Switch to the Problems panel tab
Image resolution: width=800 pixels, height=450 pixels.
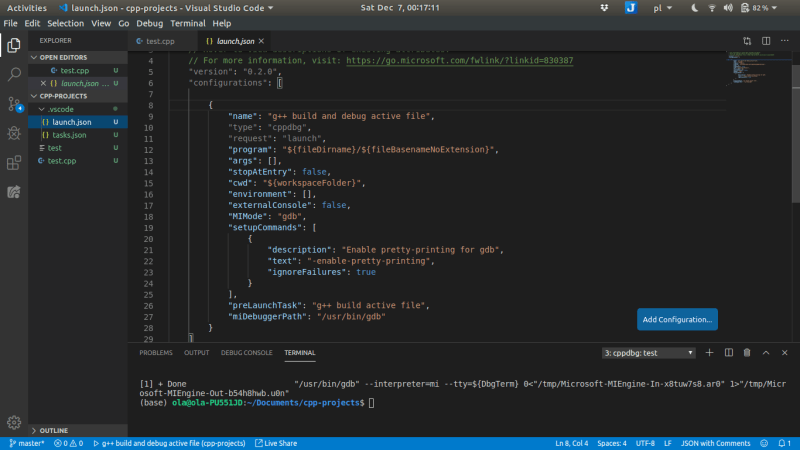tap(156, 353)
